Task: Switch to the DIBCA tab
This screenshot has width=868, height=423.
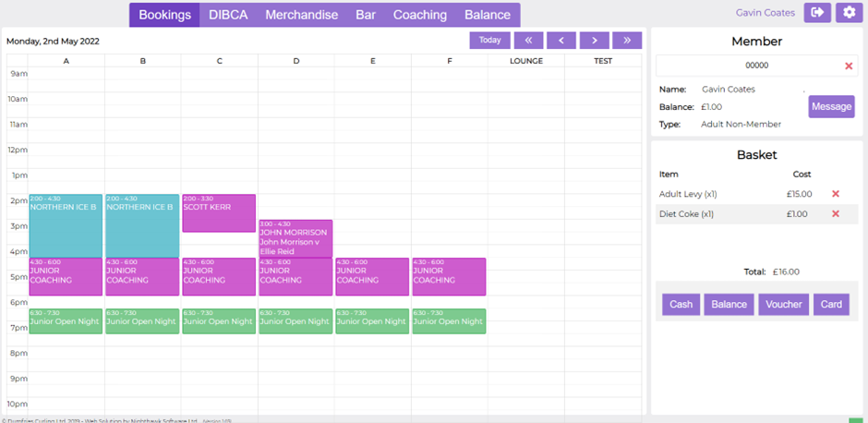Action: (228, 15)
